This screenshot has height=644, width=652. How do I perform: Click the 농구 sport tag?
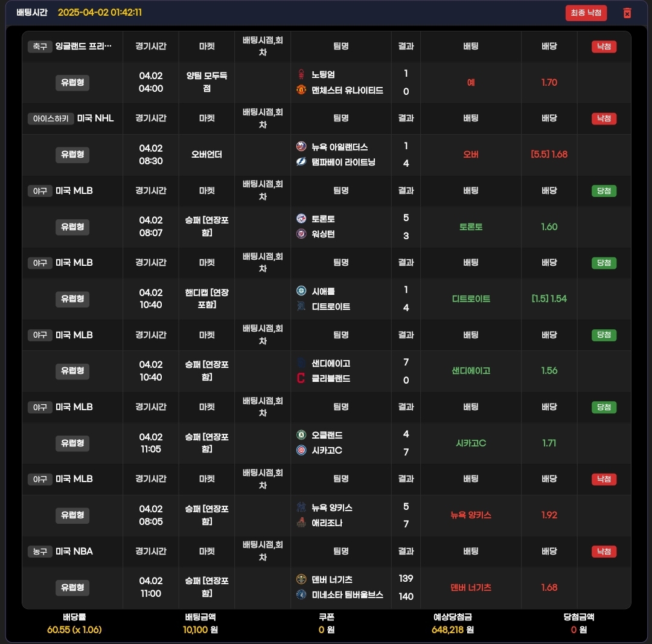pos(40,551)
